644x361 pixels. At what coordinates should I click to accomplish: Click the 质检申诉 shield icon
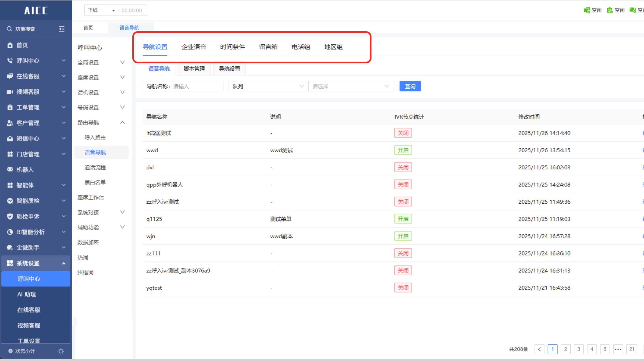point(10,216)
